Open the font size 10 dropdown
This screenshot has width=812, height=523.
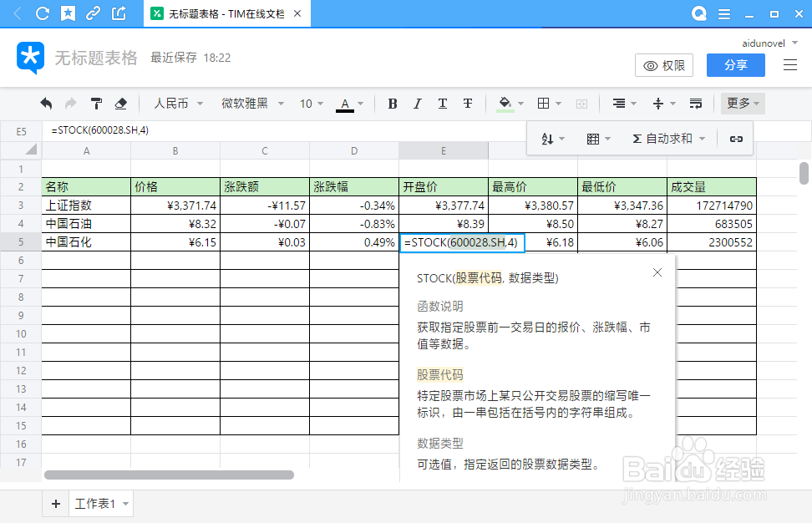click(x=312, y=104)
